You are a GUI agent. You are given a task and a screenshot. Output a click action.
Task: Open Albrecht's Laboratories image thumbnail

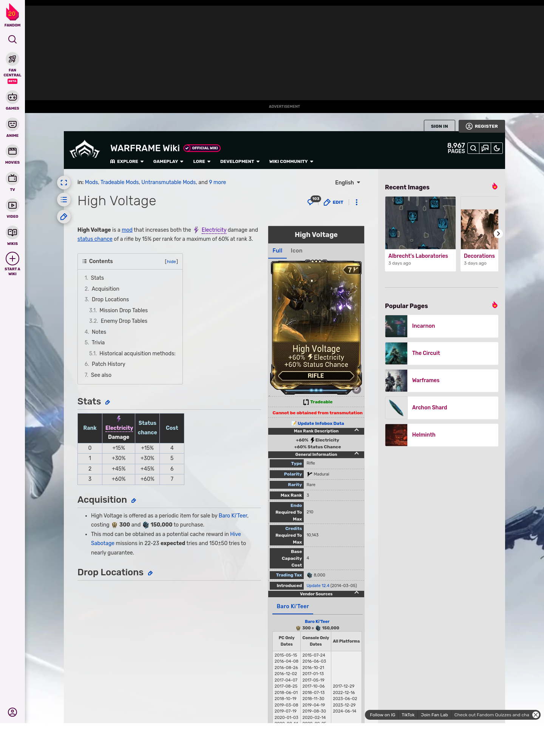420,223
